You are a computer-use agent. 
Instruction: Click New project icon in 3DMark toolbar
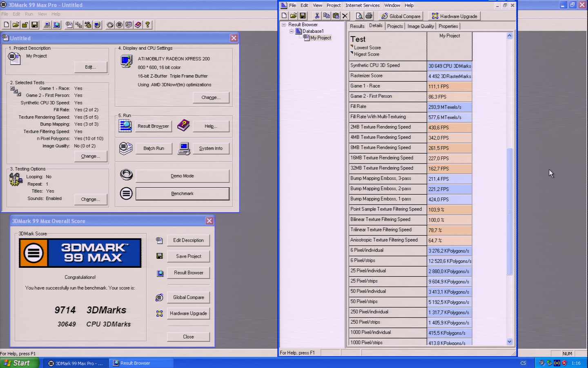pos(7,25)
